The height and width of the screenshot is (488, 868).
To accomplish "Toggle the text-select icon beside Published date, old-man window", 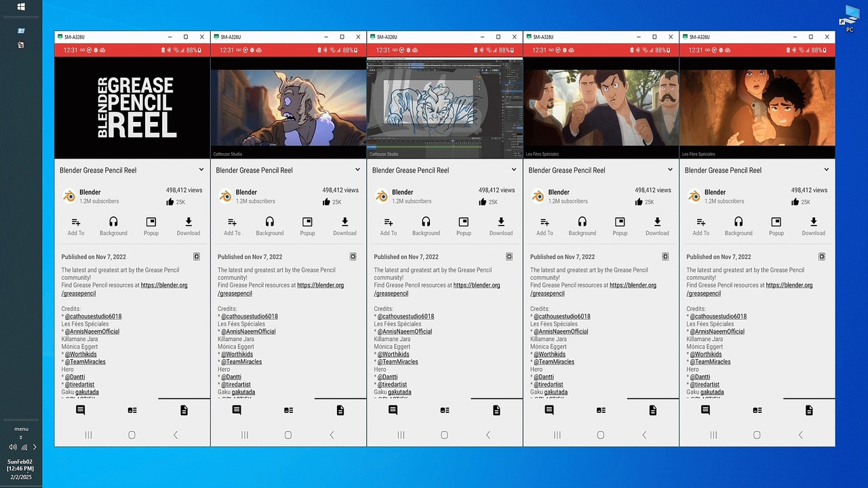I will 353,256.
